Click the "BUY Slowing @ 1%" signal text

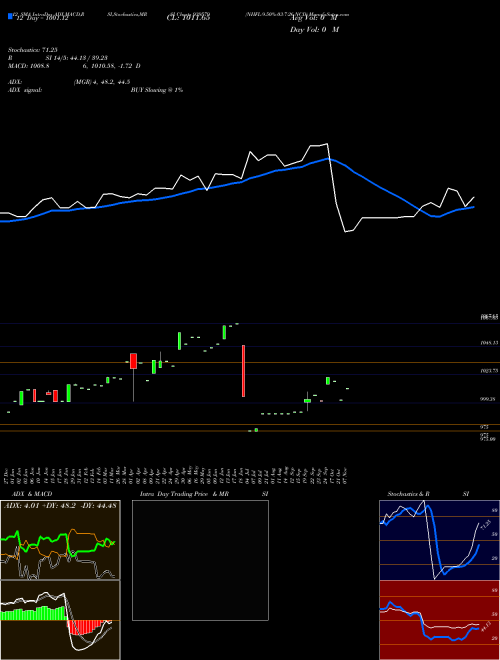coord(157,90)
